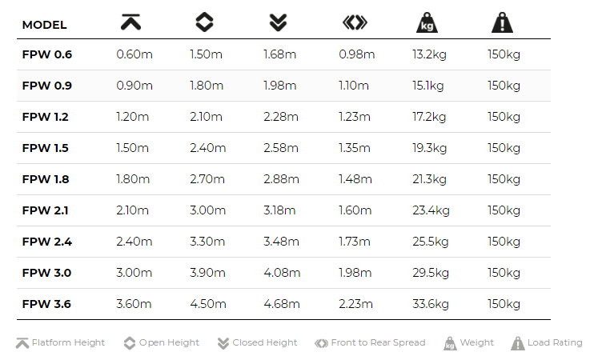Click the Open Height header icon

coord(204,22)
